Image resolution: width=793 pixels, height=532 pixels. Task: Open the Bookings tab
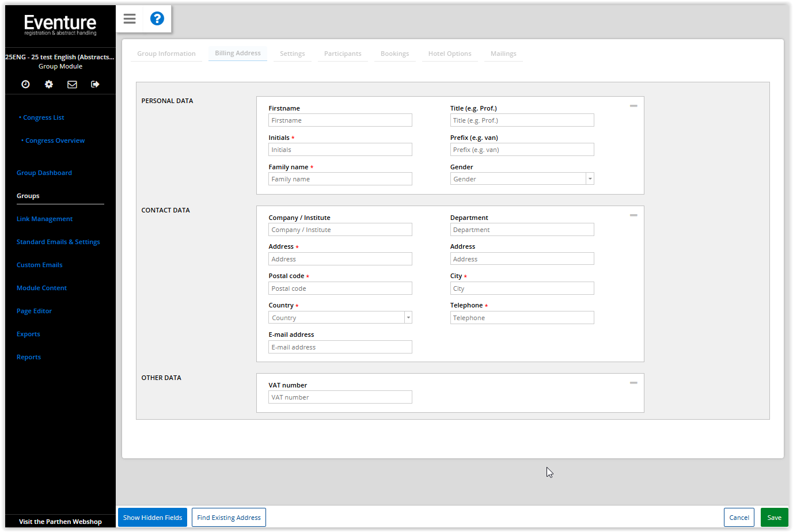point(395,54)
